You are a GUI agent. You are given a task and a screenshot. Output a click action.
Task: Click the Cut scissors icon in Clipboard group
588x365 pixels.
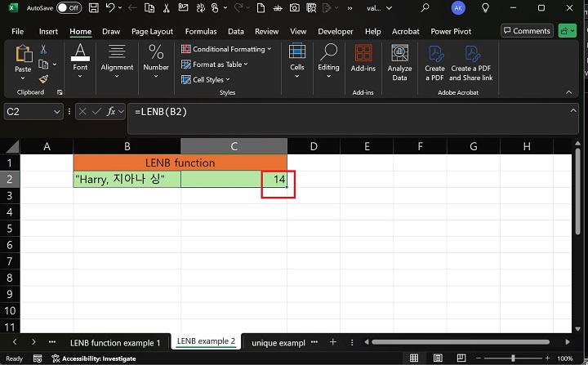[x=43, y=49]
